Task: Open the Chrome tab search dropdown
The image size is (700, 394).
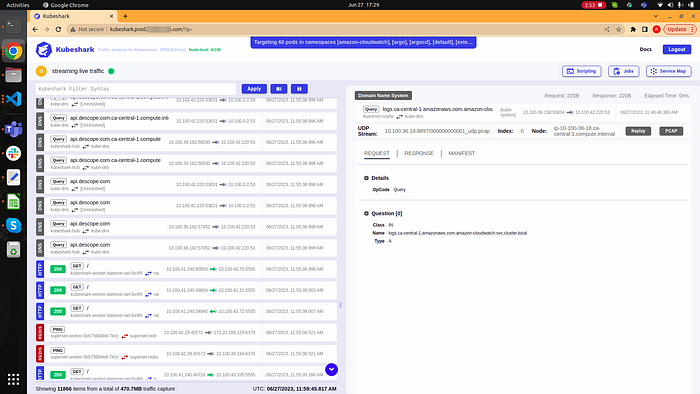Action: coord(655,16)
